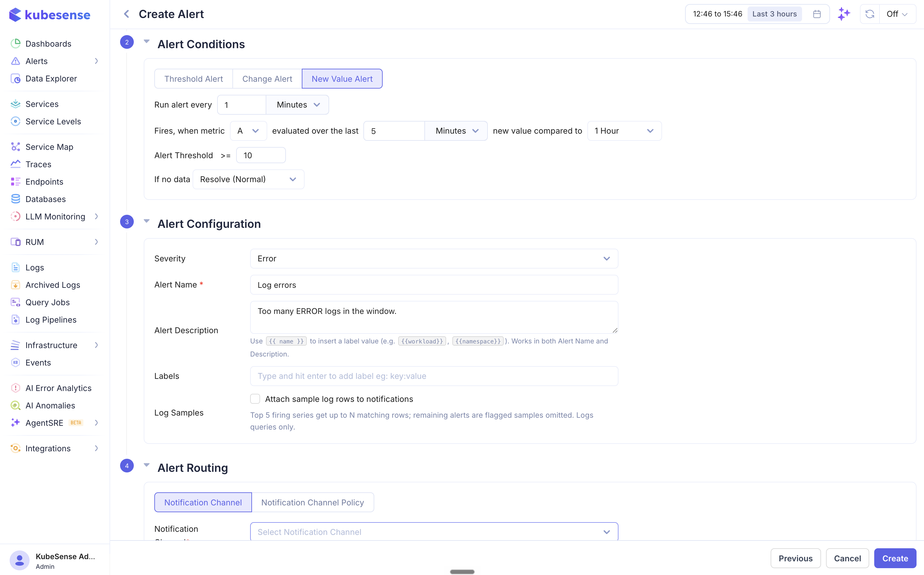The image size is (924, 575).
Task: Click the refresh icon in header
Action: tap(870, 14)
